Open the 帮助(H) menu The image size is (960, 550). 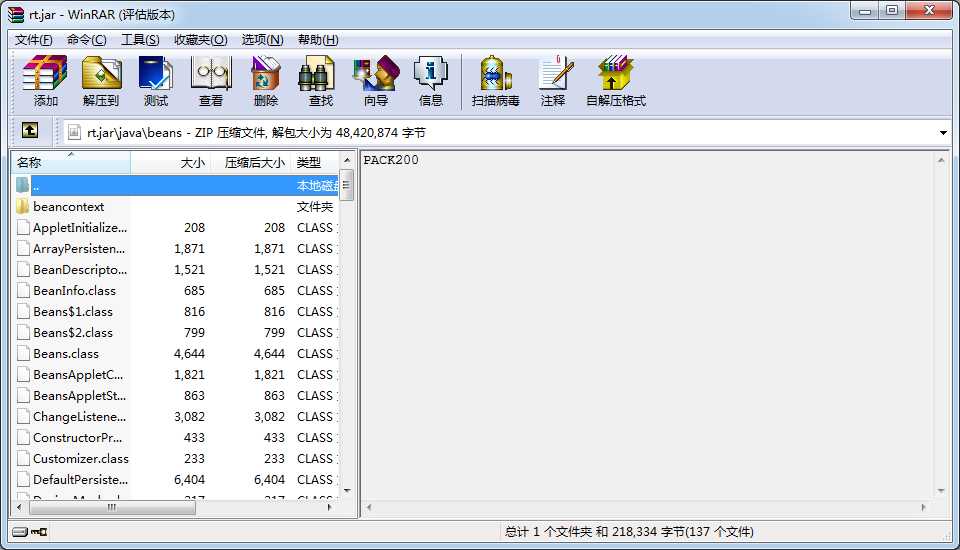(x=318, y=40)
